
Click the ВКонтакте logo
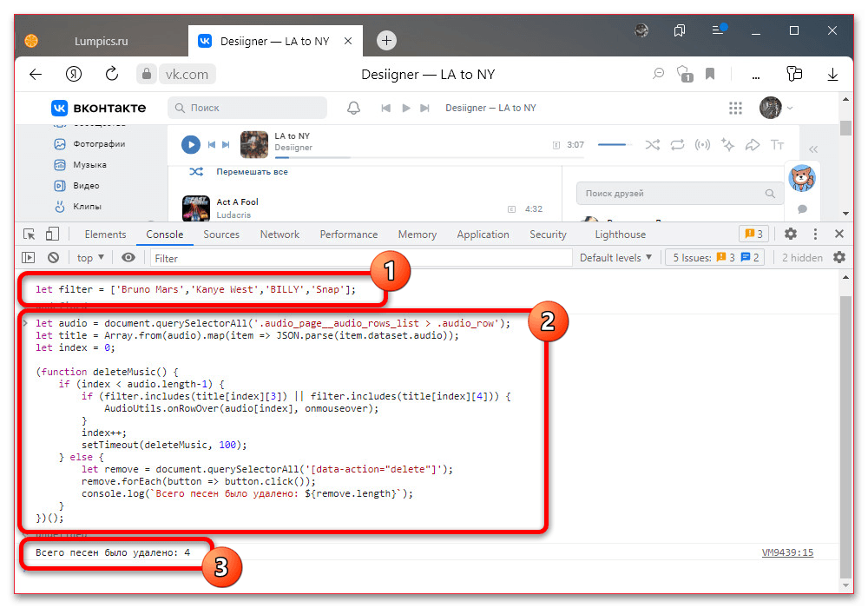tap(99, 108)
